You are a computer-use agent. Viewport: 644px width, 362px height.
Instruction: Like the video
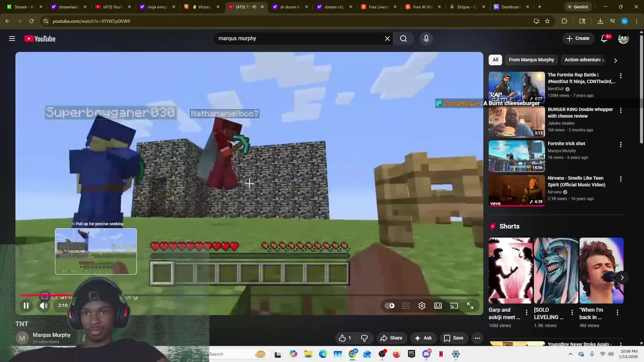point(345,338)
